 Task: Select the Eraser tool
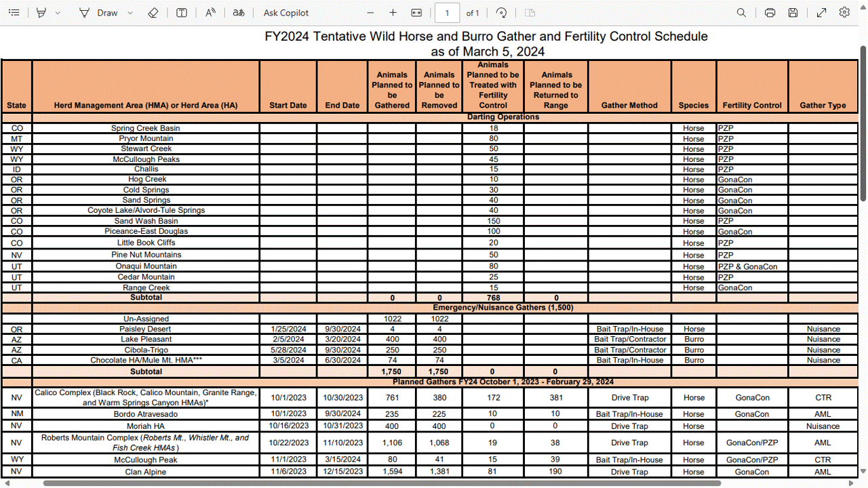click(153, 13)
